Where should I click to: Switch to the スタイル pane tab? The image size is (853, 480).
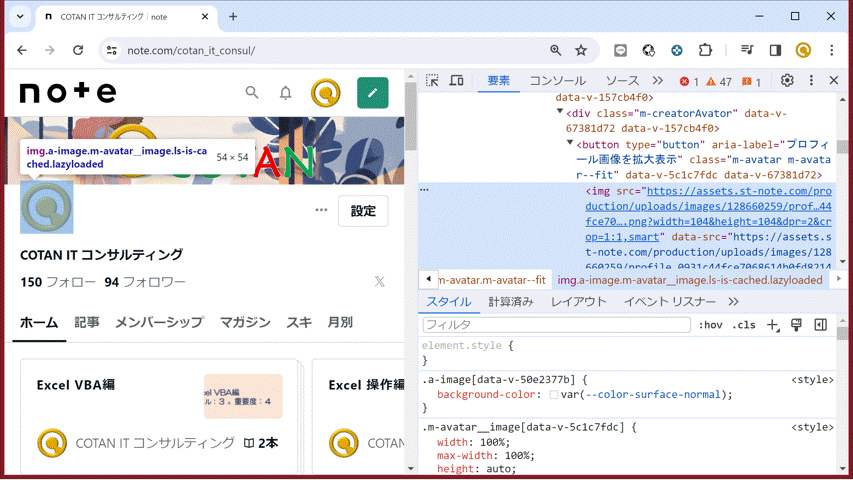click(x=449, y=301)
